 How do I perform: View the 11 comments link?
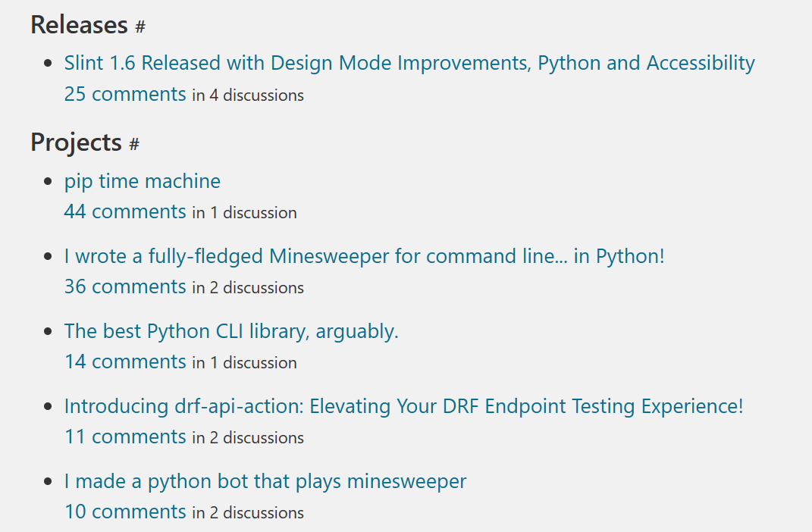[125, 437]
